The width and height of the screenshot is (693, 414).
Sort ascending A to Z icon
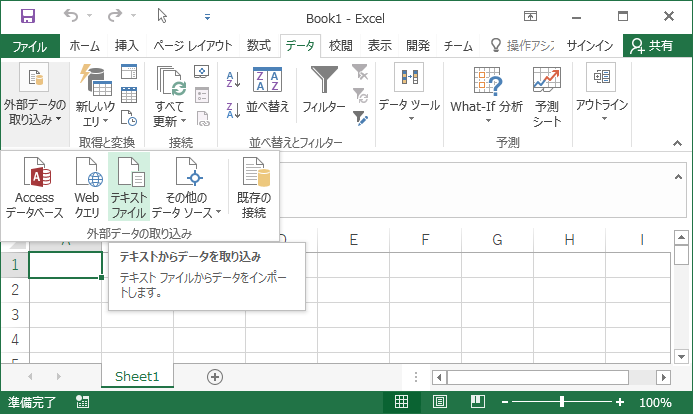click(x=233, y=80)
